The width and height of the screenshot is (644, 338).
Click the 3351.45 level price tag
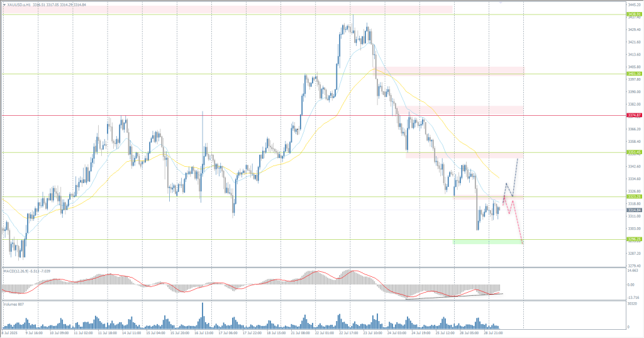pyautogui.click(x=634, y=152)
